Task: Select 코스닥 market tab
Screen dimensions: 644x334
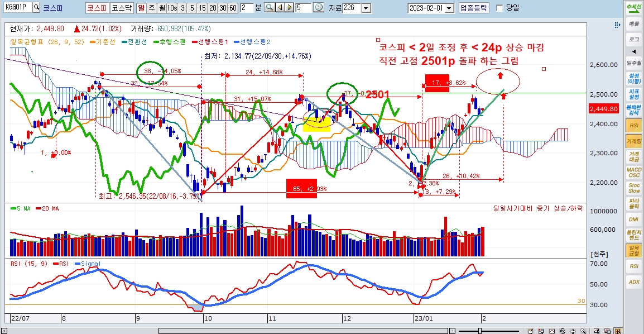Action: coord(122,8)
